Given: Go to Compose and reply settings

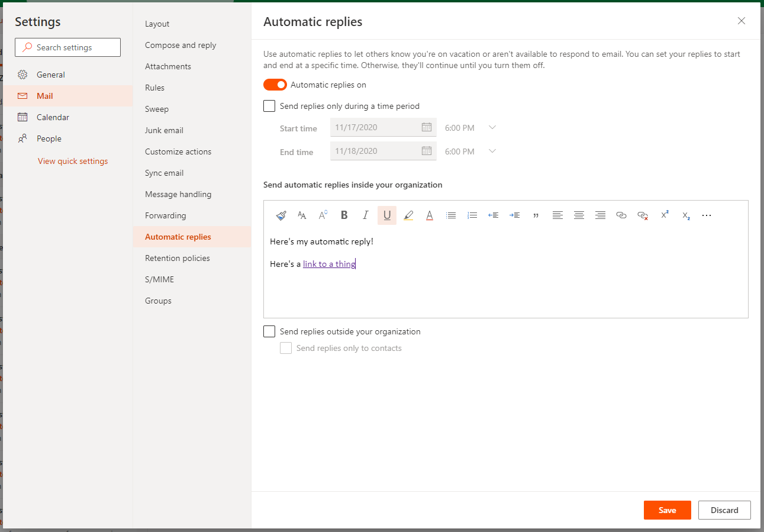Looking at the screenshot, I should point(192,45).
